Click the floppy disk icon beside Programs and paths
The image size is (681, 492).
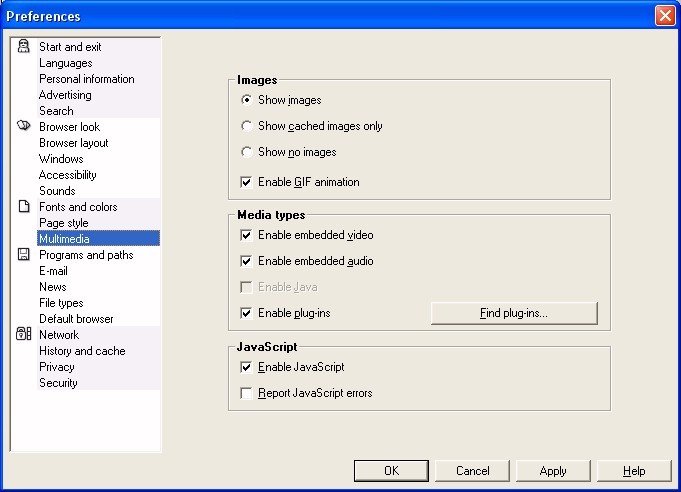[x=23, y=254]
